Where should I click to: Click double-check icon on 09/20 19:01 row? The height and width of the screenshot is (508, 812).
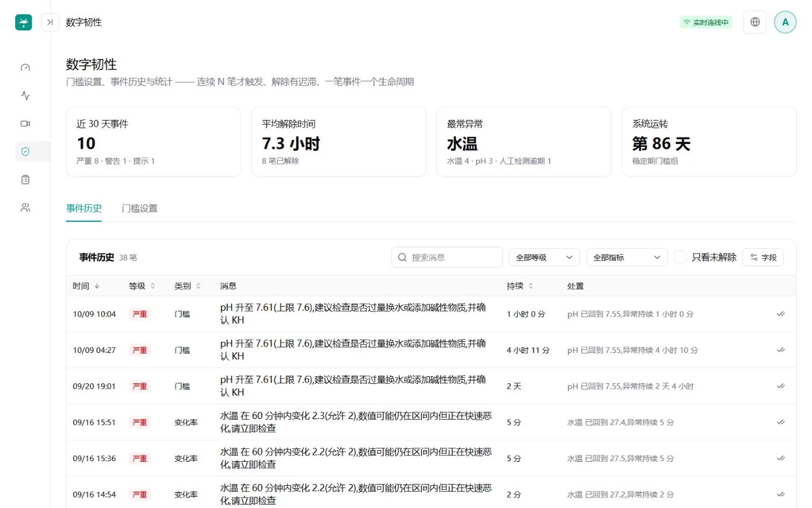pyautogui.click(x=780, y=386)
